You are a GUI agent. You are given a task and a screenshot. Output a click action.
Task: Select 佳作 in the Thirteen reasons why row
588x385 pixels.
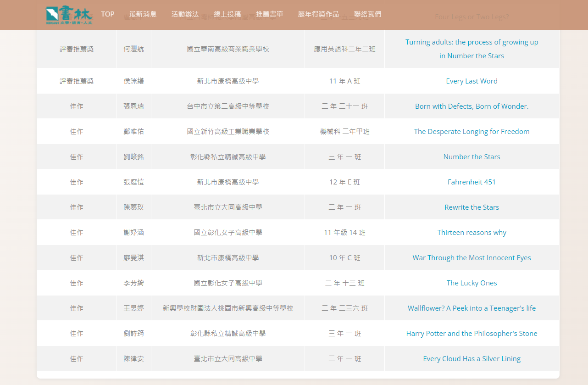[77, 233]
